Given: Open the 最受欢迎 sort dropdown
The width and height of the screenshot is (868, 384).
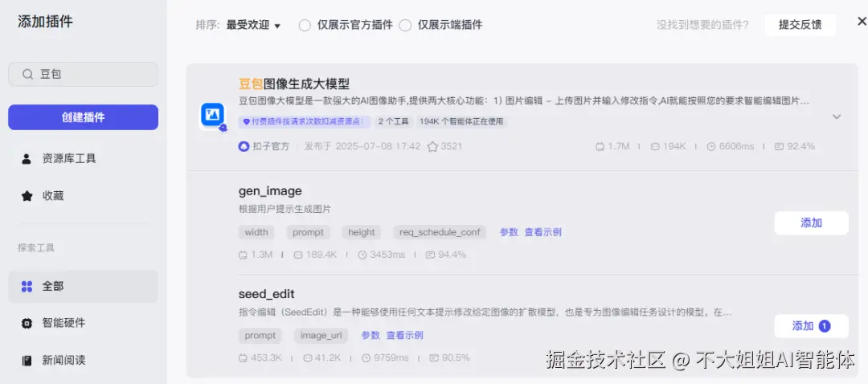Looking at the screenshot, I should (253, 26).
